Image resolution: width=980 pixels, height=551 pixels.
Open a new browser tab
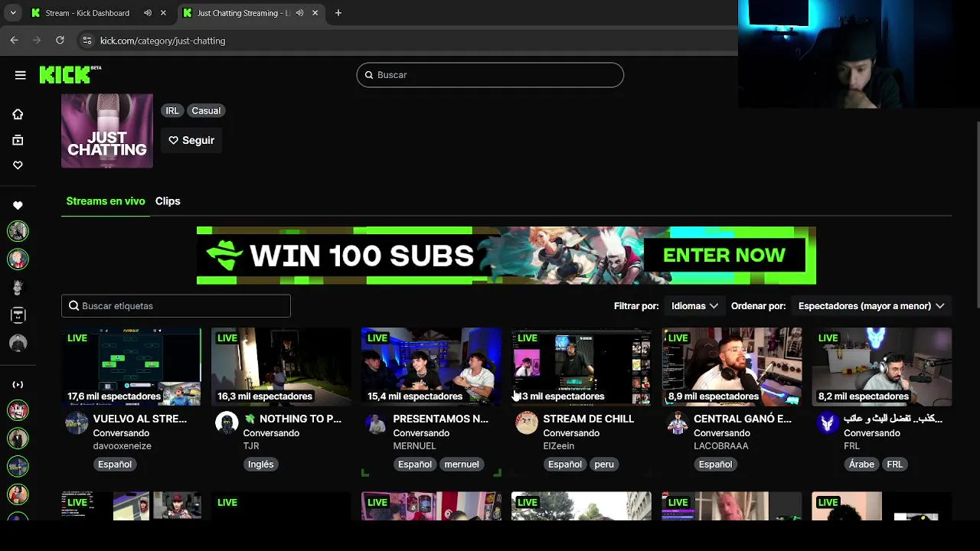pos(338,13)
